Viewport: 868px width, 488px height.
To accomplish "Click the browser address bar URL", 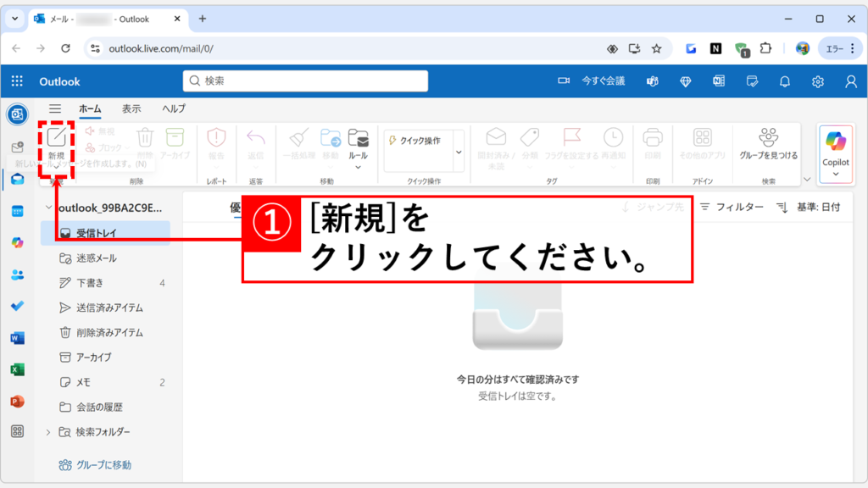I will pos(161,48).
